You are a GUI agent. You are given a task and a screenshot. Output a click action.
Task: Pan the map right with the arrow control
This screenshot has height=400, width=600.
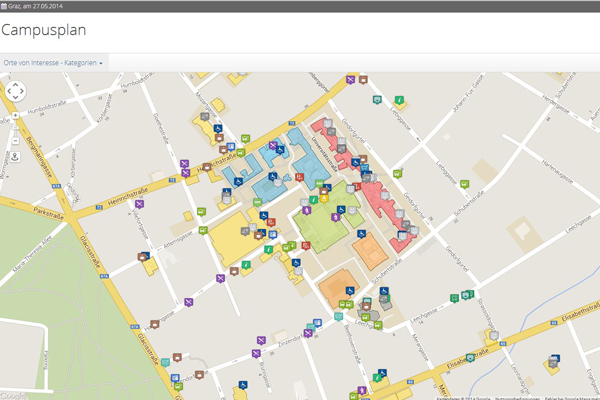23,91
